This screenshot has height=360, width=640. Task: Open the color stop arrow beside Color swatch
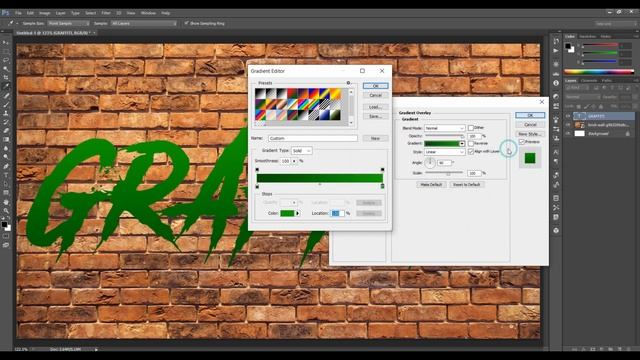[298, 213]
